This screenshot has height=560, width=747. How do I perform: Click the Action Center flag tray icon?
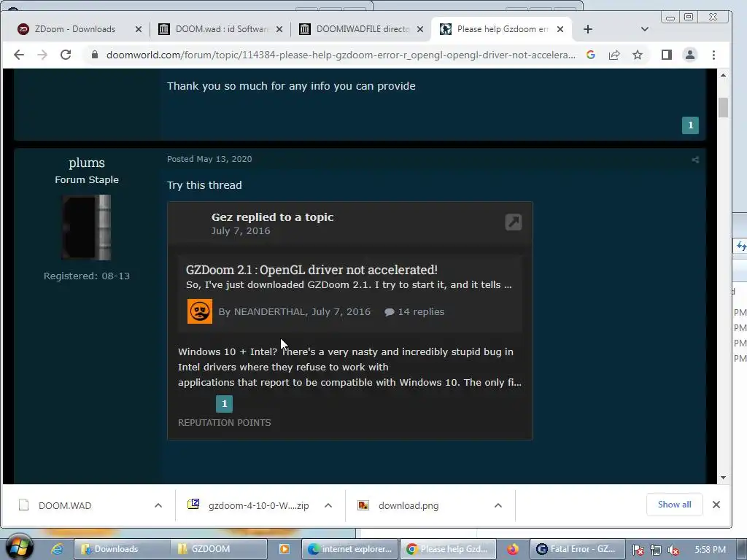point(639,550)
